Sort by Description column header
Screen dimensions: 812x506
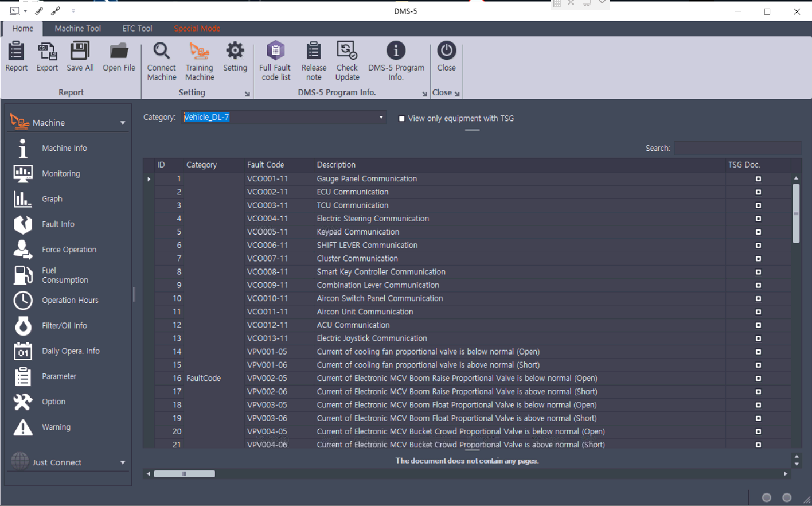520,165
